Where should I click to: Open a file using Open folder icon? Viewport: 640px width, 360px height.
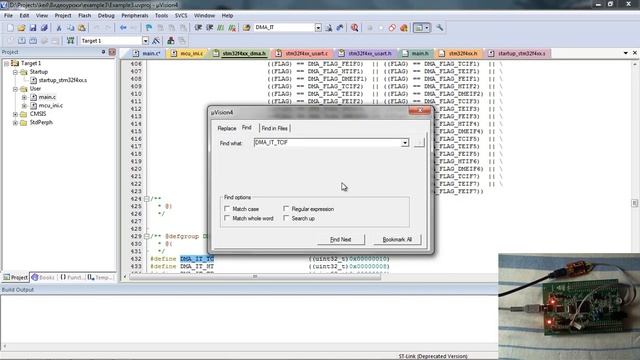(x=22, y=27)
